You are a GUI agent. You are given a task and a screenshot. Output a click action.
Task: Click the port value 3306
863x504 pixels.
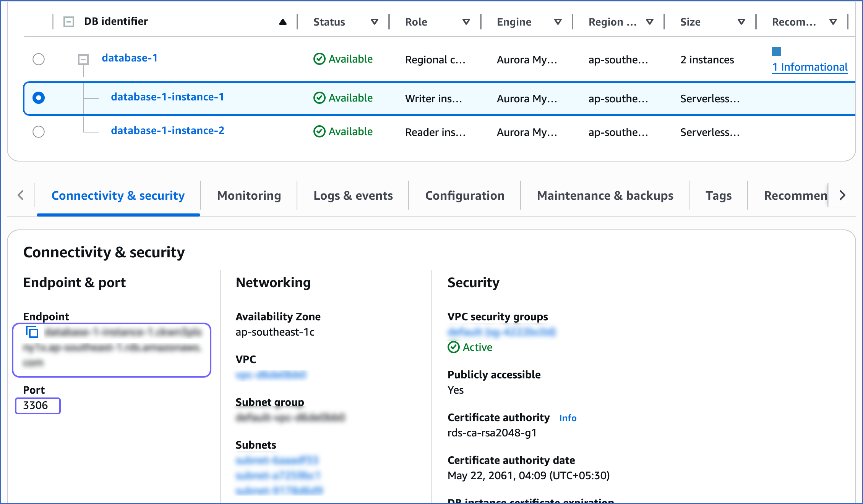point(36,405)
